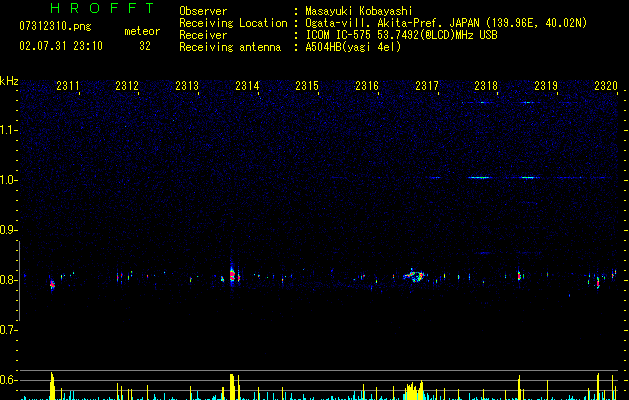Click the meteor echo just after 2310
The width and height of the screenshot is (629, 400).
52,284
